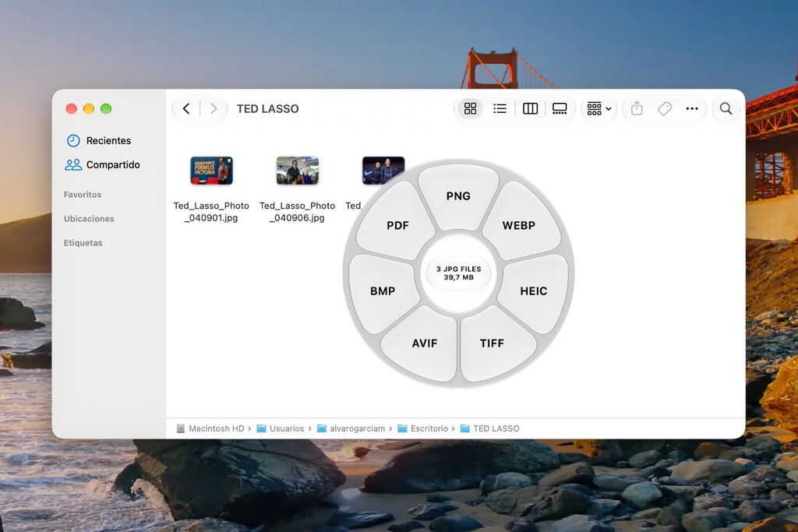Click the 3 JPG FILES center badge
This screenshot has height=532, width=798.
(x=458, y=273)
